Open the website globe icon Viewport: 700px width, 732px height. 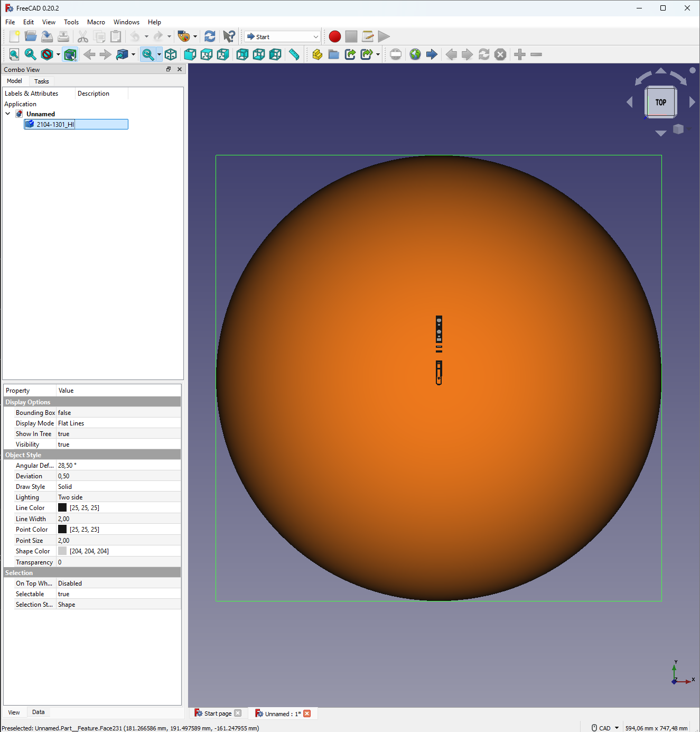tap(415, 54)
